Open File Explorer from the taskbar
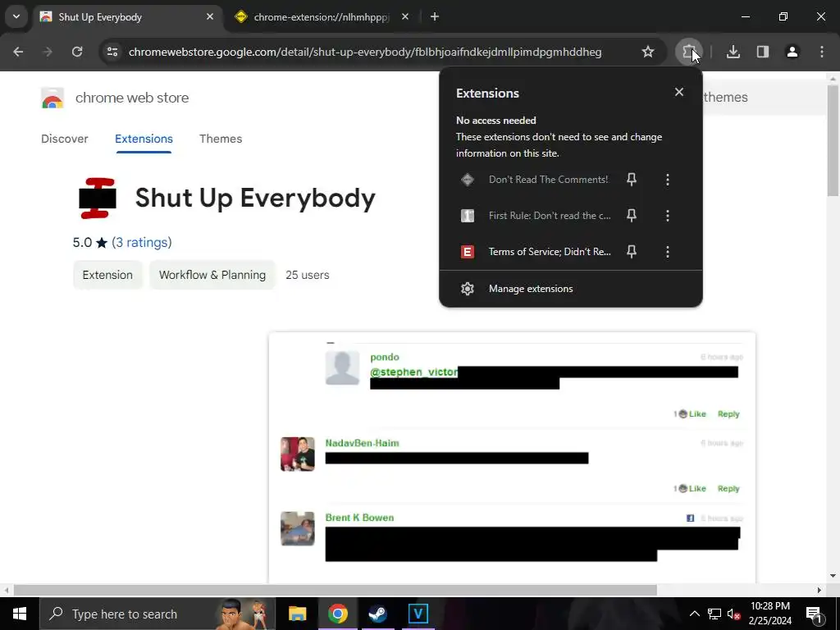 [x=297, y=614]
